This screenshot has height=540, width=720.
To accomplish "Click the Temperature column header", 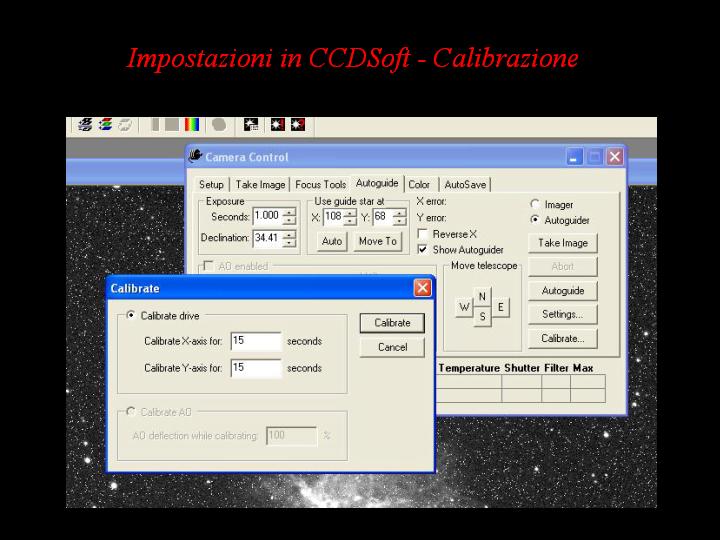I will point(469,368).
